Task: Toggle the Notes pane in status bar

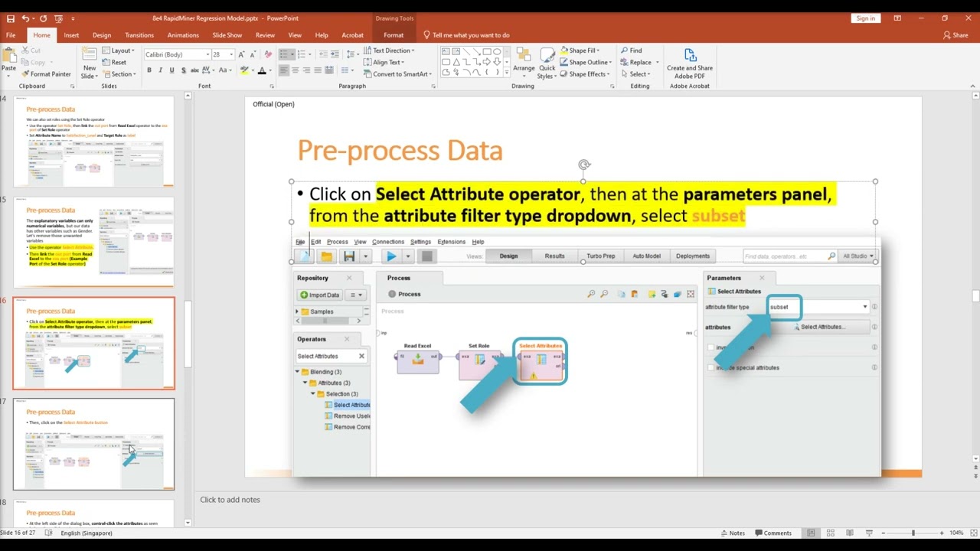Action: tap(733, 533)
